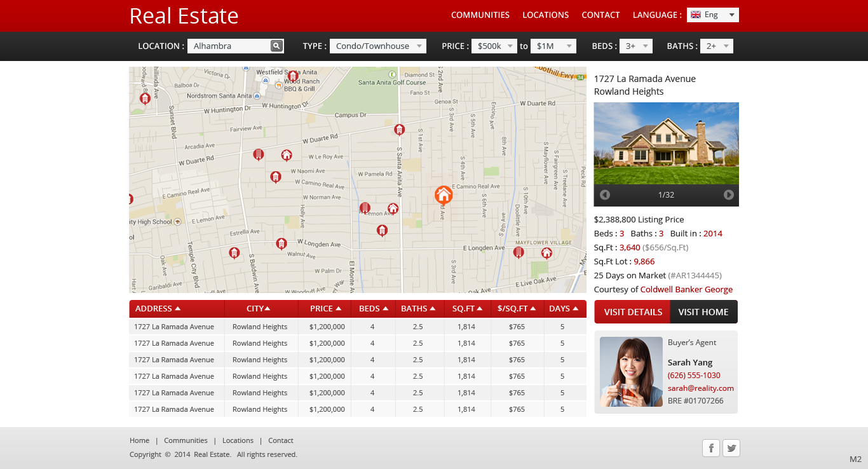
Task: Expand the Beds 3+ dropdown
Action: pos(636,46)
